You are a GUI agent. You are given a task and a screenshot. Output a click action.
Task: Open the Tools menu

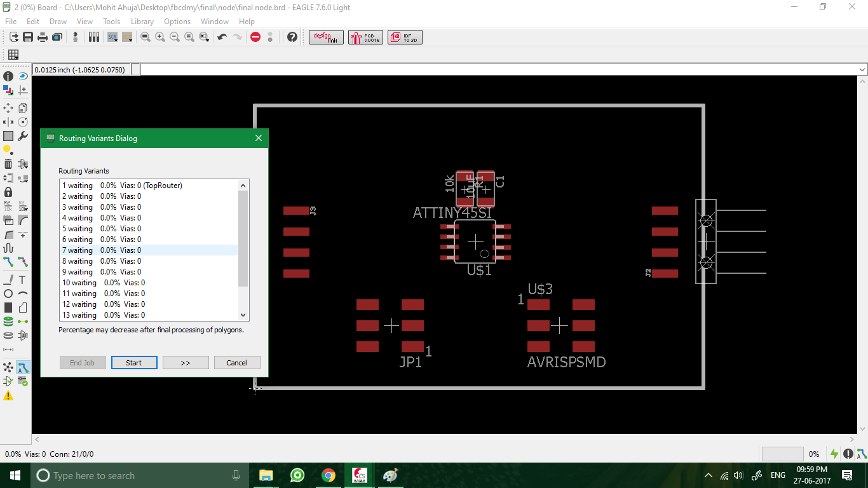click(x=111, y=22)
